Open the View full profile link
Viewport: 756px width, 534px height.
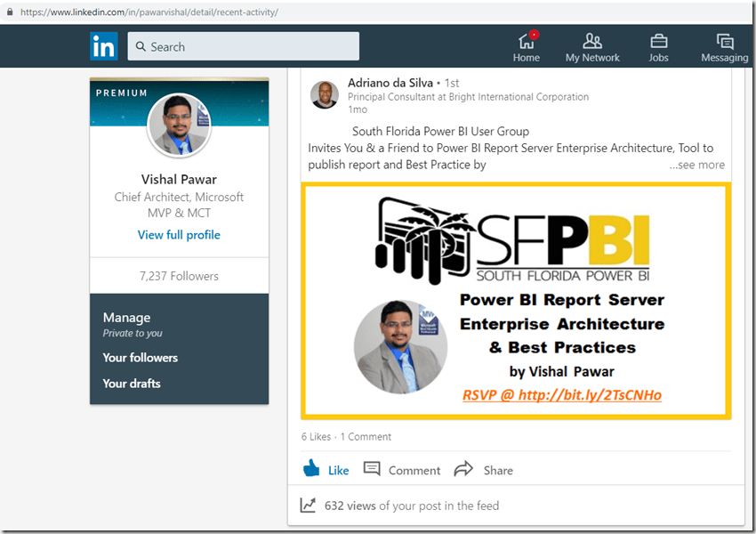(179, 235)
